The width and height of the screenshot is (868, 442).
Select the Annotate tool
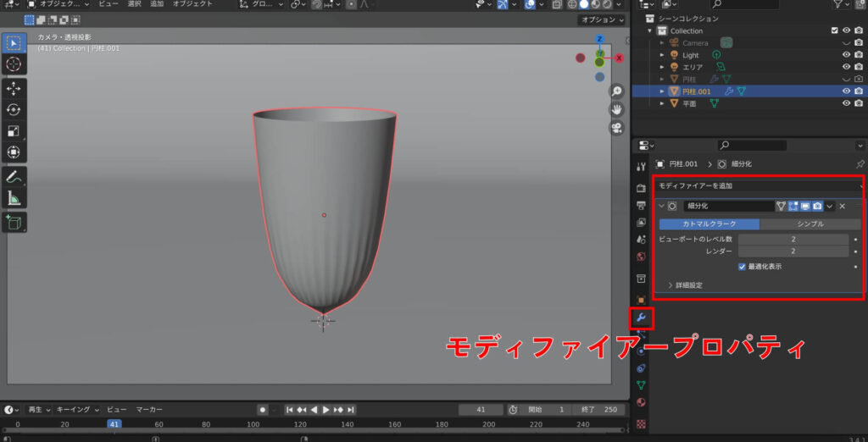click(x=14, y=177)
